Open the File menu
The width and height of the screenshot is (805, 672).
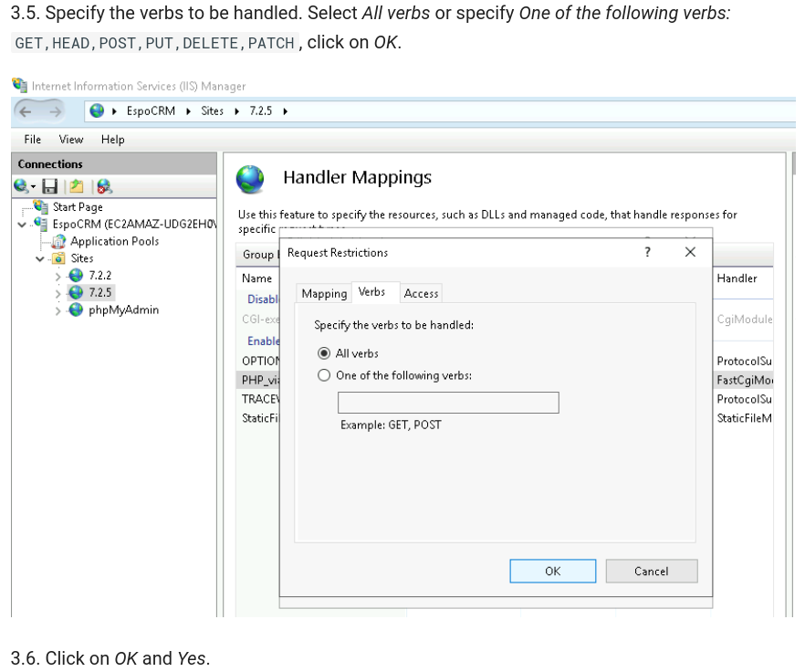(32, 139)
